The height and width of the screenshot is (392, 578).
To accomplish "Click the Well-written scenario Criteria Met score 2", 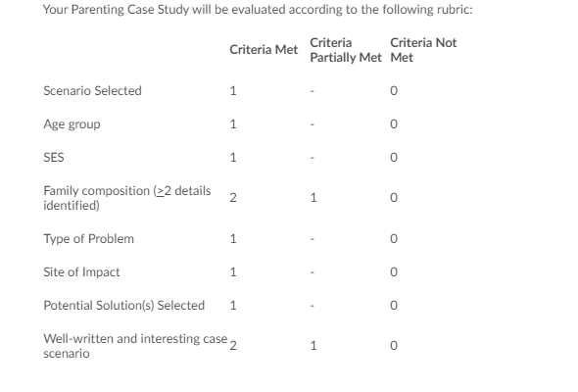I will click(233, 346).
